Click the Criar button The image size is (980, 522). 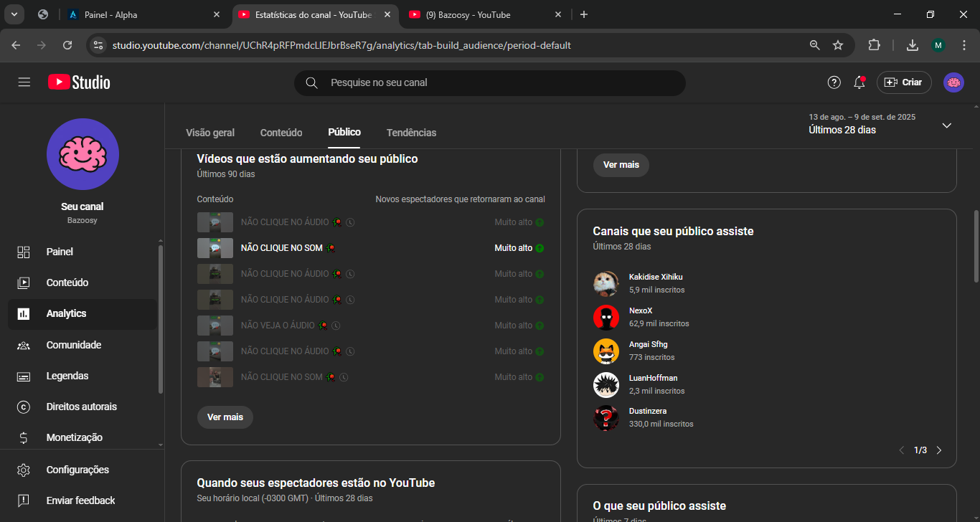904,82
